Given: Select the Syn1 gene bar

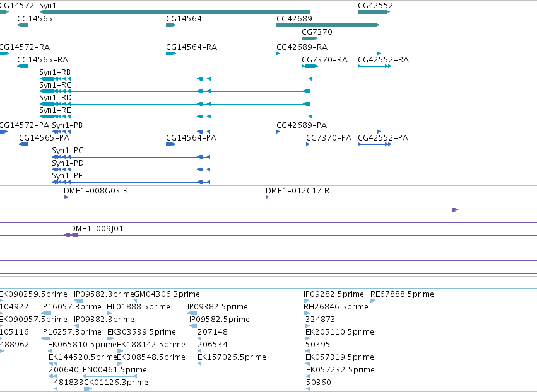Looking at the screenshot, I should [175, 12].
